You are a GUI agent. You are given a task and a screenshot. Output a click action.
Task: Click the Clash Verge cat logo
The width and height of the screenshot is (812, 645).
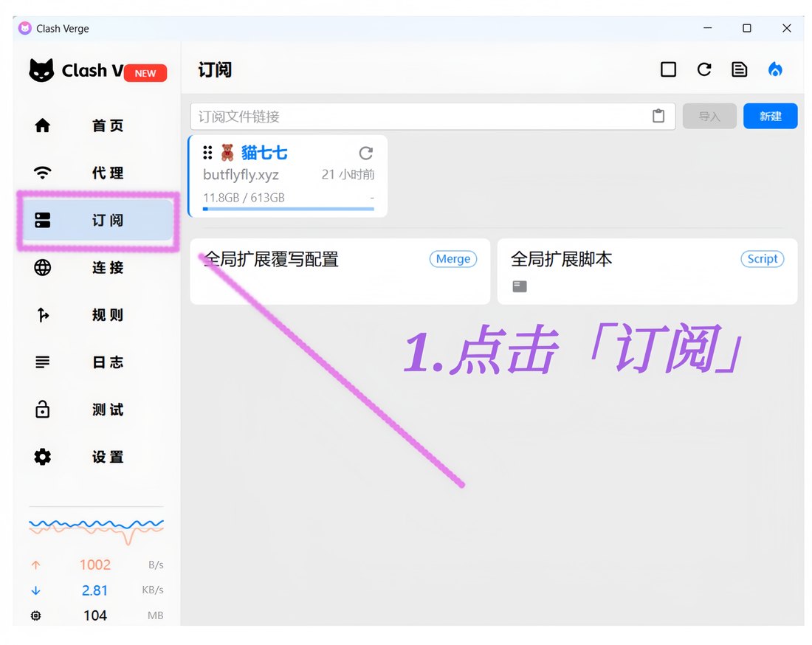click(x=41, y=70)
